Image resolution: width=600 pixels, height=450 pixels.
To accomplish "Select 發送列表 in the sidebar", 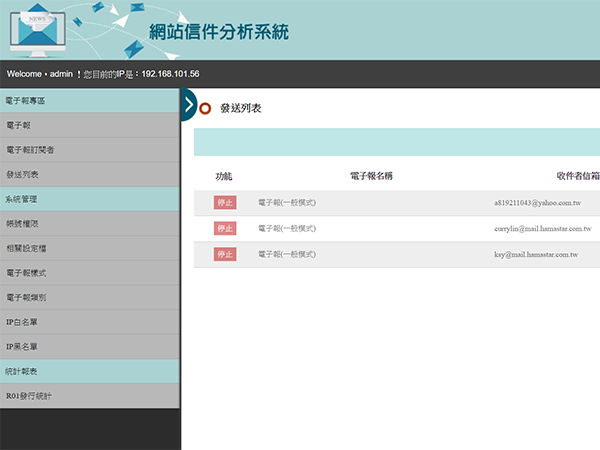I will pos(90,174).
